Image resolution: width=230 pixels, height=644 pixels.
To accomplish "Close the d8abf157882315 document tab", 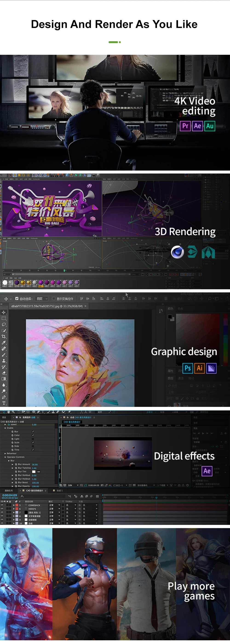I will [x=85, y=306].
